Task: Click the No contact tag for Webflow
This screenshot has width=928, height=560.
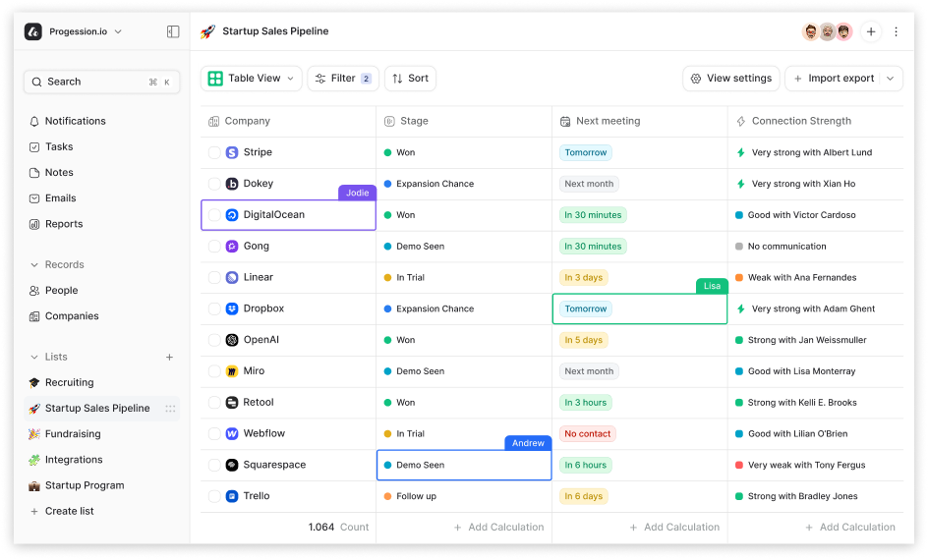Action: [x=587, y=434]
